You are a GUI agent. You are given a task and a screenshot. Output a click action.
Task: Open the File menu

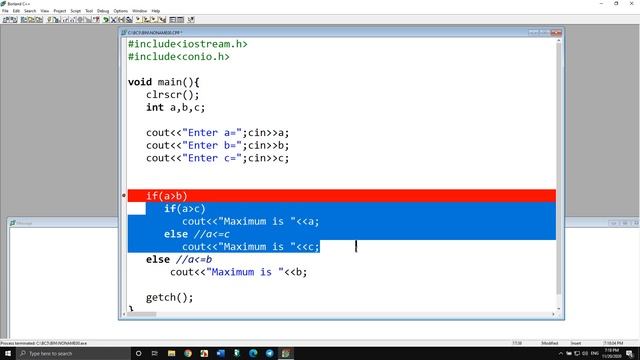pyautogui.click(x=5, y=11)
